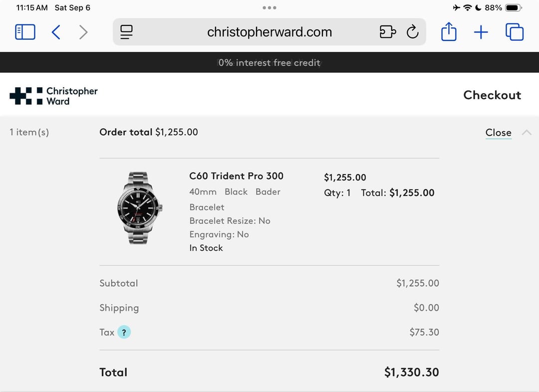Viewport: 539px width, 392px height.
Task: Select the Order total $1,255.00 header
Action: tap(149, 132)
